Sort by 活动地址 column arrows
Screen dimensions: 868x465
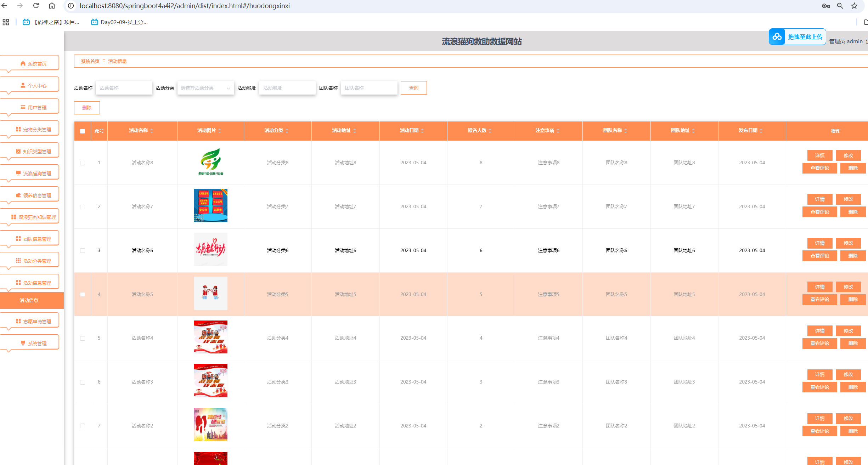tap(355, 131)
